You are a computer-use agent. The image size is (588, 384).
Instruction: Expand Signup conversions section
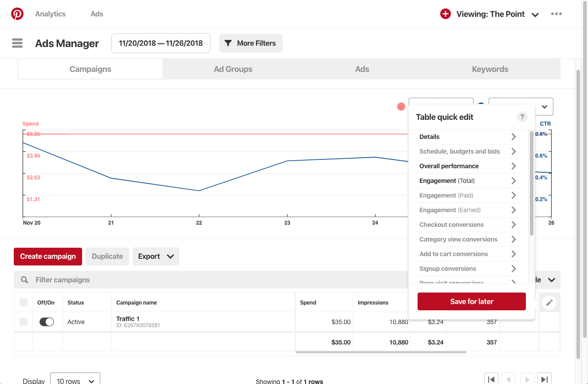pos(468,269)
